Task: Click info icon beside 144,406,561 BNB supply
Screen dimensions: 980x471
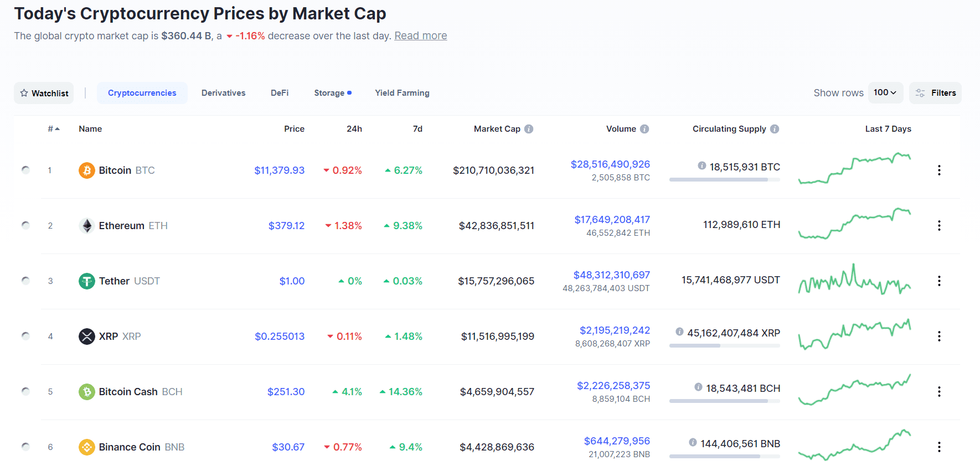Action: point(693,442)
